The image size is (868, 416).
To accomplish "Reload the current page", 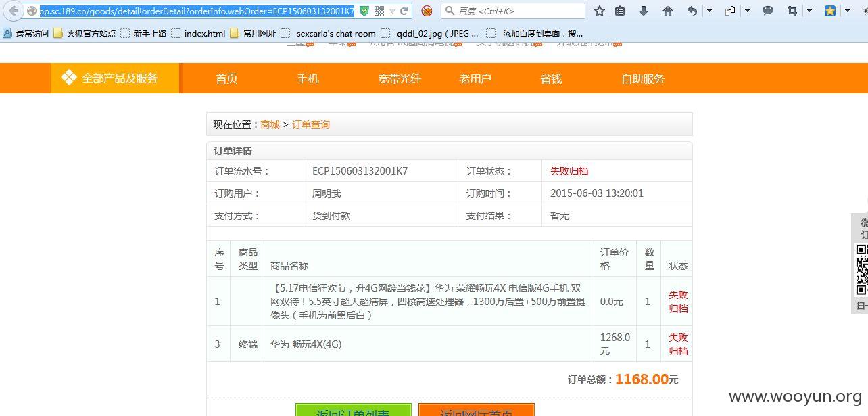I will click(404, 11).
